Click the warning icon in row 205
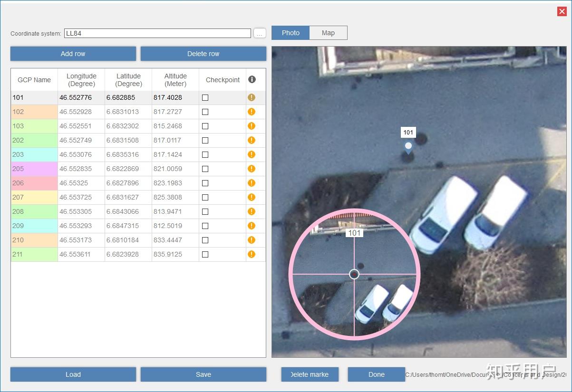 252,169
